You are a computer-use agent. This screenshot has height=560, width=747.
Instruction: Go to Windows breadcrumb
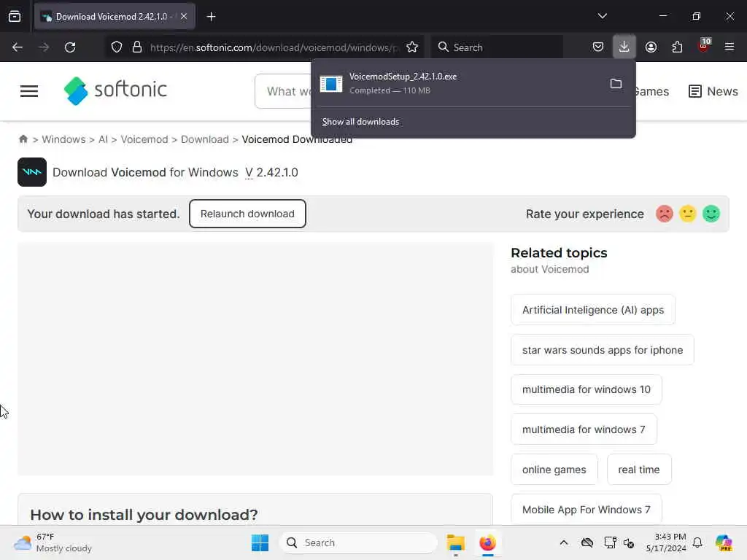pos(64,139)
